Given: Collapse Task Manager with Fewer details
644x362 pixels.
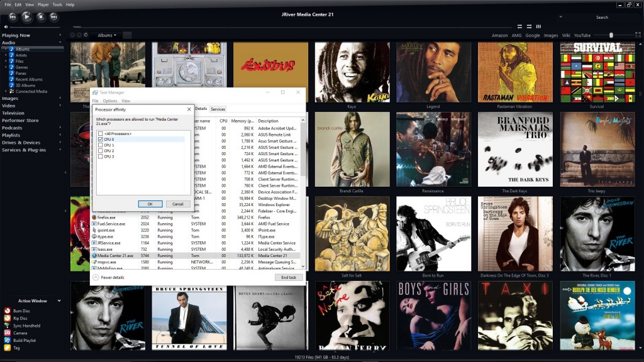Looking at the screenshot, I should pos(108,277).
